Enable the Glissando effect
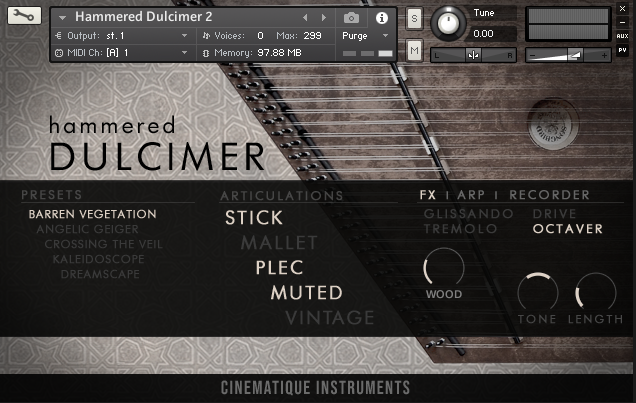The height and width of the screenshot is (403, 636). point(468,214)
